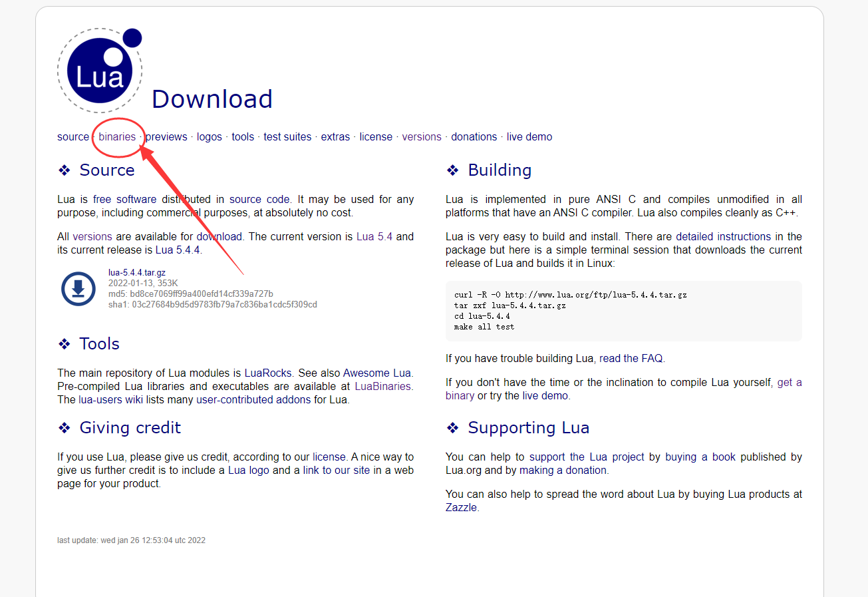This screenshot has height=597, width=868.
Task: Open the extras navigation link
Action: [335, 136]
